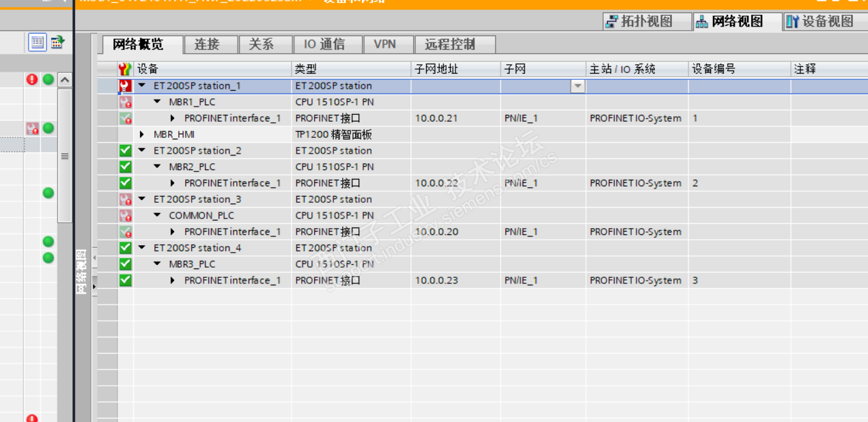Expand PROFINET interface_1 at 10.0.0.22

pos(173,183)
